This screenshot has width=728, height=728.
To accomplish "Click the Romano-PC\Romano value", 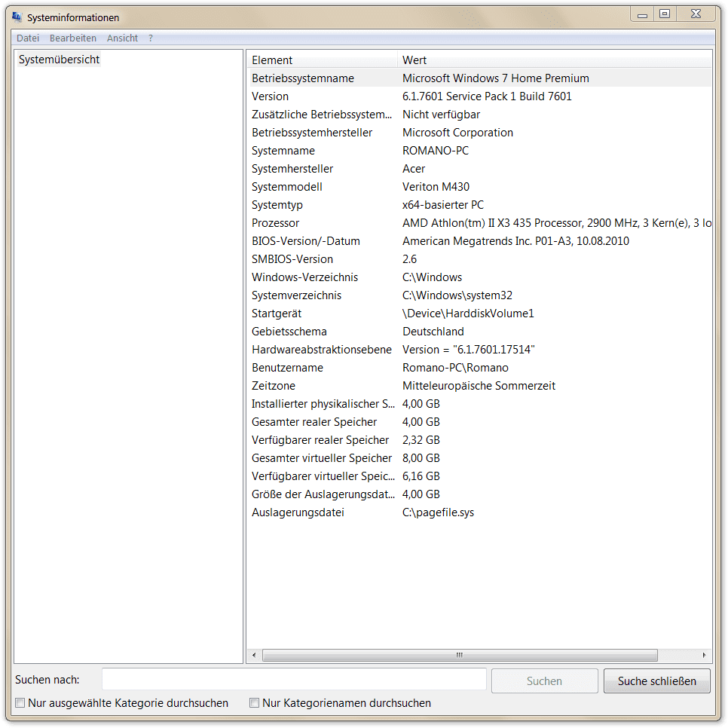I will 455,368.
